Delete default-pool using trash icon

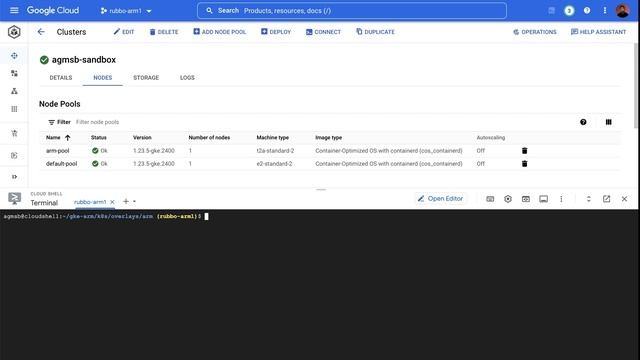(524, 164)
